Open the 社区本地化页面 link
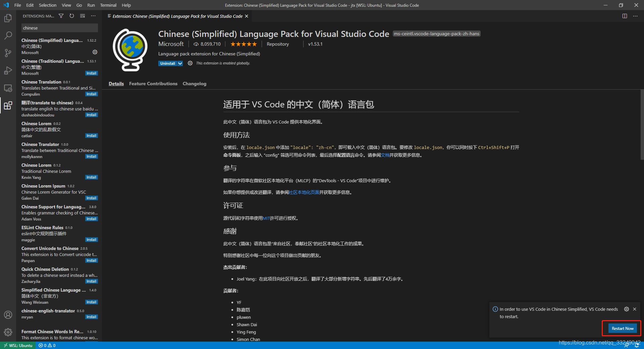The image size is (644, 349). coord(304,192)
